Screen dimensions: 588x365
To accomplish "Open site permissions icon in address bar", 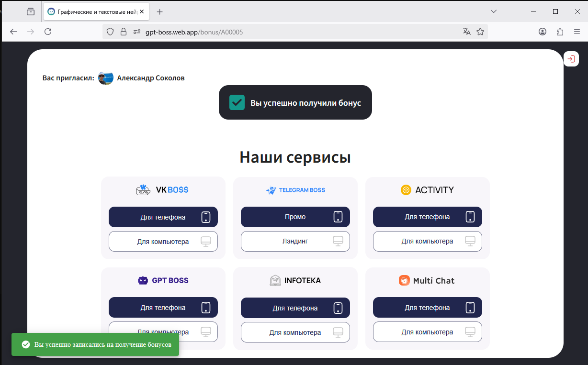I will point(137,32).
